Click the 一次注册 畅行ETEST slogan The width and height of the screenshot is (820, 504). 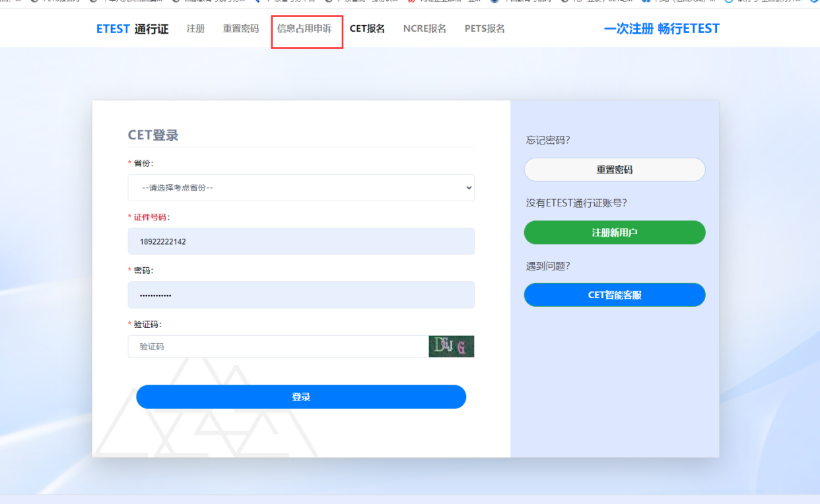point(662,29)
